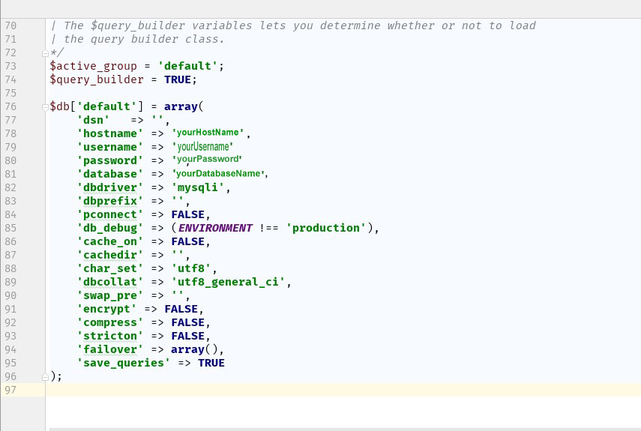Collapse the $db array fold marker at line 76
The image size is (641, 431).
(x=46, y=106)
